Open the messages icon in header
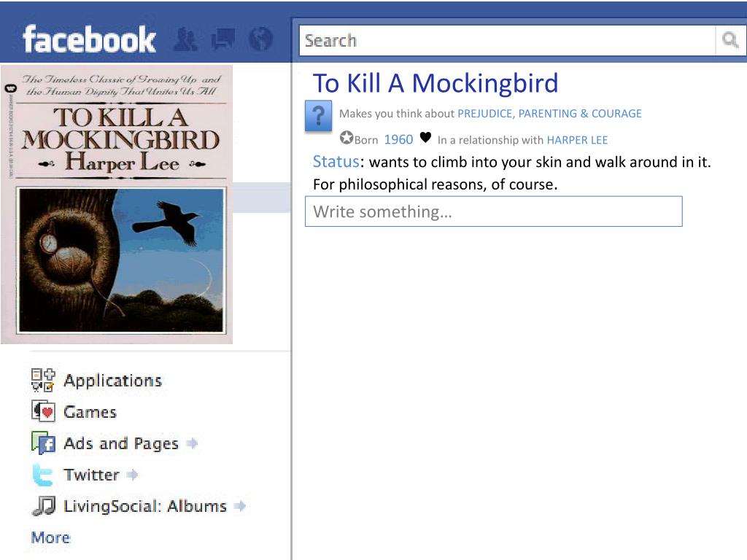This screenshot has width=747, height=560. (x=223, y=39)
